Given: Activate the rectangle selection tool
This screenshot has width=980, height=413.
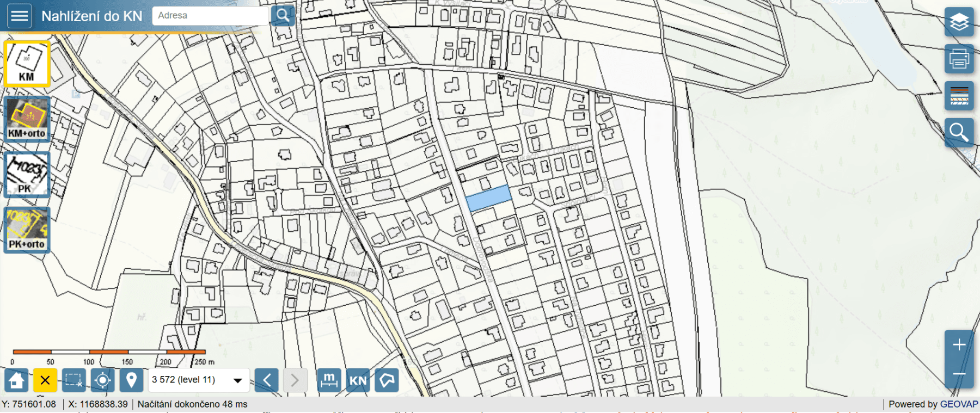Looking at the screenshot, I should 73,380.
